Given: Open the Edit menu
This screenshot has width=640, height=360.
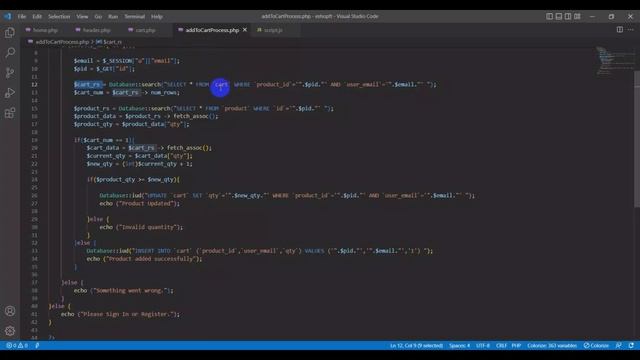Looking at the screenshot, I should click(37, 16).
